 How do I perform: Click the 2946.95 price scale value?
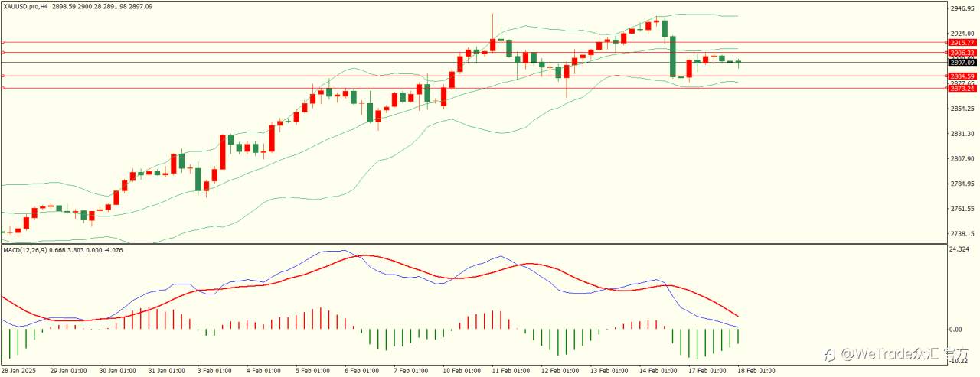(962, 8)
